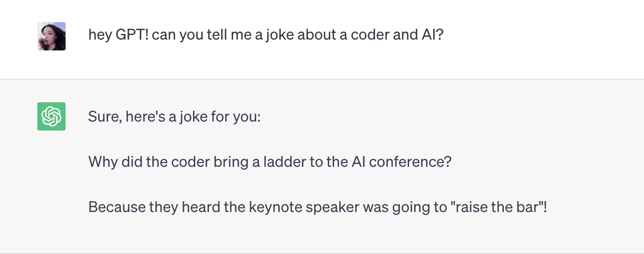Image resolution: width=644 pixels, height=254 pixels.
Task: Click the question line about the coder's ladder
Action: click(270, 162)
